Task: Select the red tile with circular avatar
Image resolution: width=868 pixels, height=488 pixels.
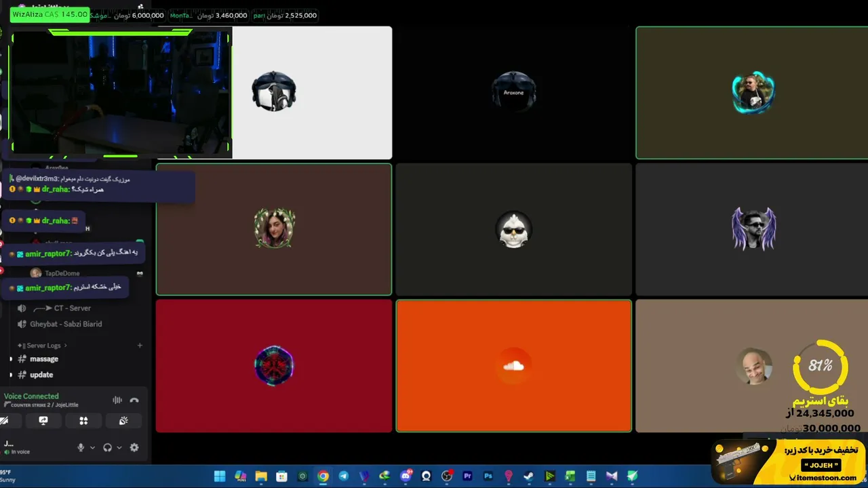Action: [274, 366]
